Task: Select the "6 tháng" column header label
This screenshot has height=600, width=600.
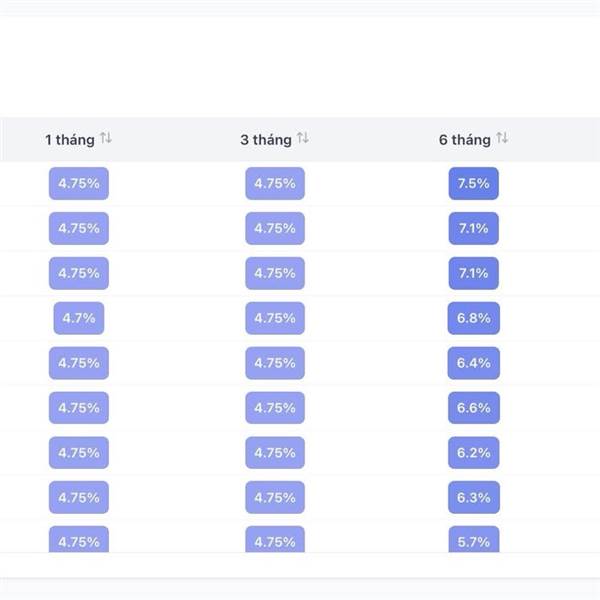Action: pyautogui.click(x=464, y=139)
